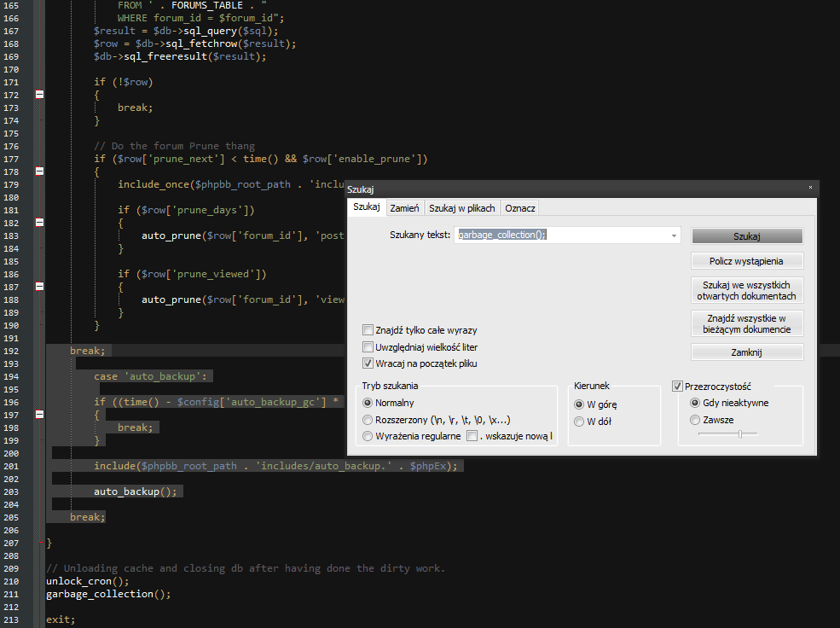Click the 'FORUMS_TABLE' line at the top
The width and height of the screenshot is (840, 628).
192,5
